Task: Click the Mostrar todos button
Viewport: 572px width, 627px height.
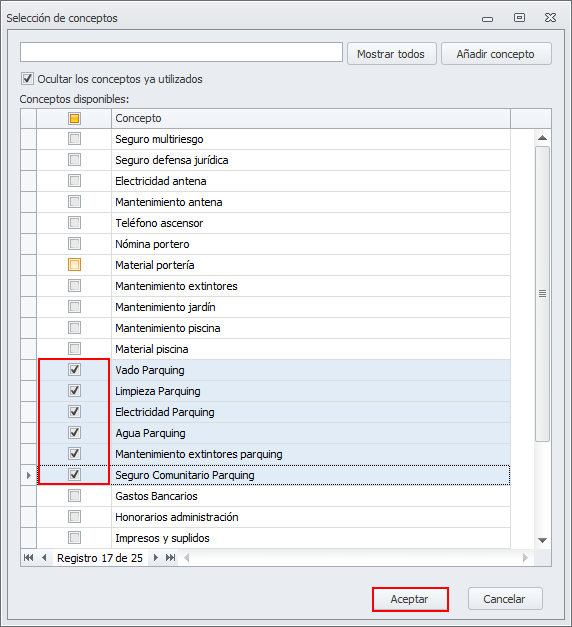Action: tap(391, 54)
